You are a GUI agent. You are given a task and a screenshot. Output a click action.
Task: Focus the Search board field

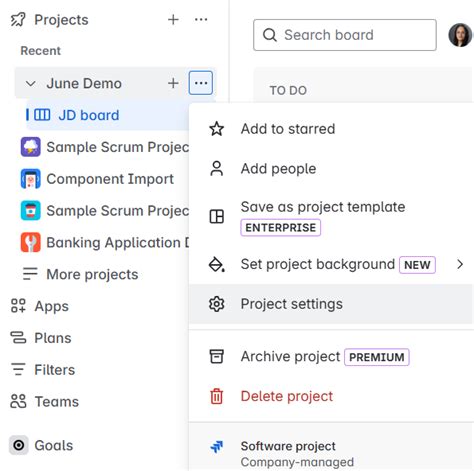(345, 35)
